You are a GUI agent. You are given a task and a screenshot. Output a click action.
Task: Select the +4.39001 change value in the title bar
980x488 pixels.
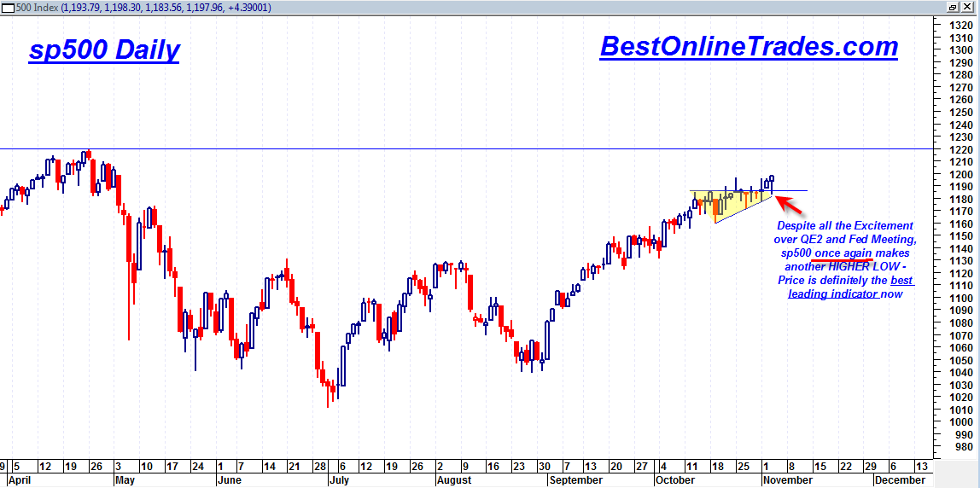(249, 7)
